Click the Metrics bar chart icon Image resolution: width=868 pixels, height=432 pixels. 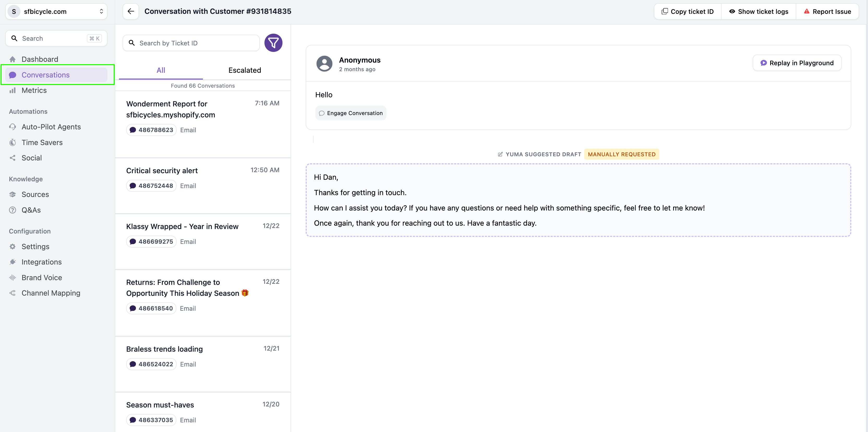point(13,90)
